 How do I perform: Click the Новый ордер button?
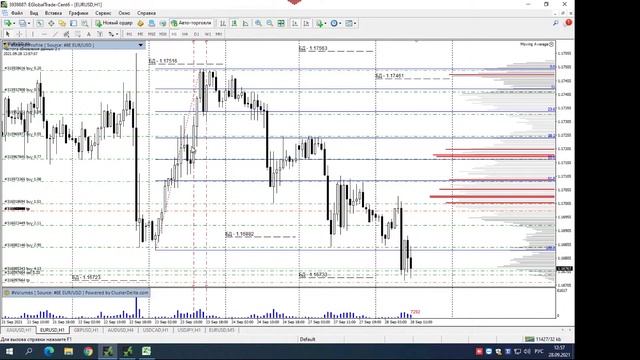pyautogui.click(x=114, y=23)
